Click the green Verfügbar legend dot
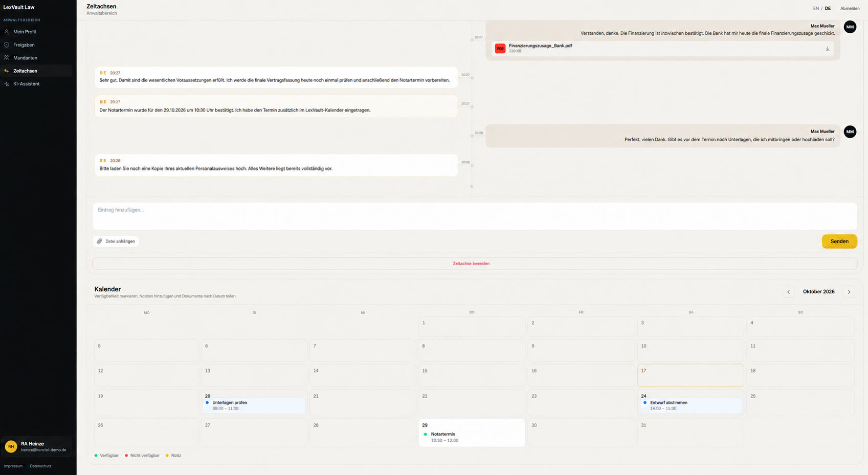This screenshot has height=475, width=868. click(96, 456)
